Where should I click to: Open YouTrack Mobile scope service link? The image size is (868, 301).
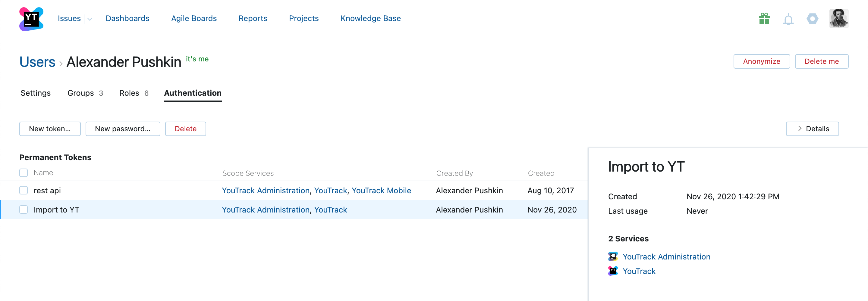coord(381,191)
